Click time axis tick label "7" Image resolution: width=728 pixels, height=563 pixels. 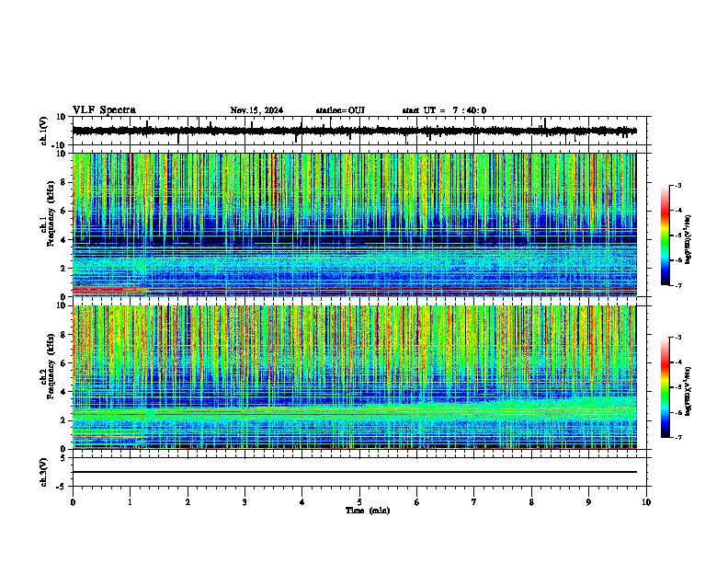474,502
